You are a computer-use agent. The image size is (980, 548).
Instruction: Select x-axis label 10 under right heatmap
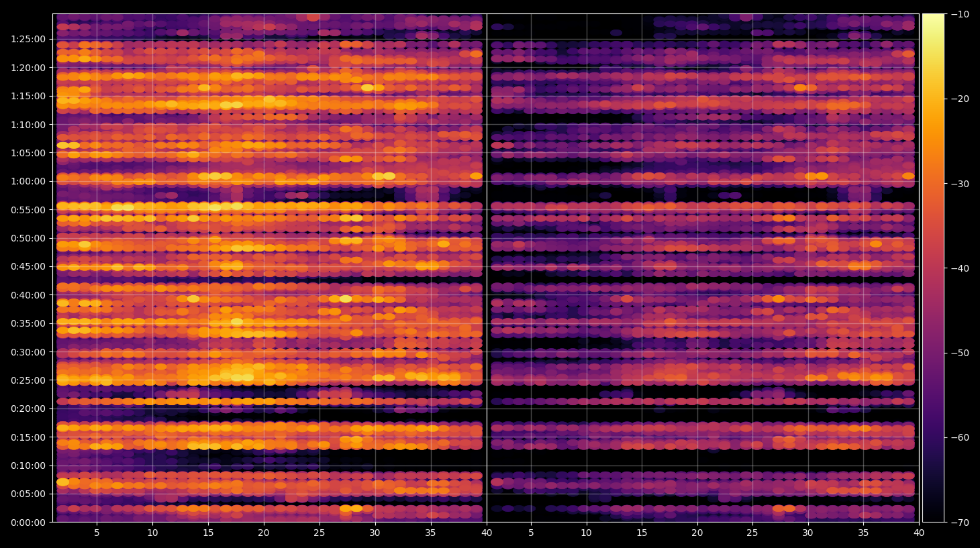tap(586, 533)
